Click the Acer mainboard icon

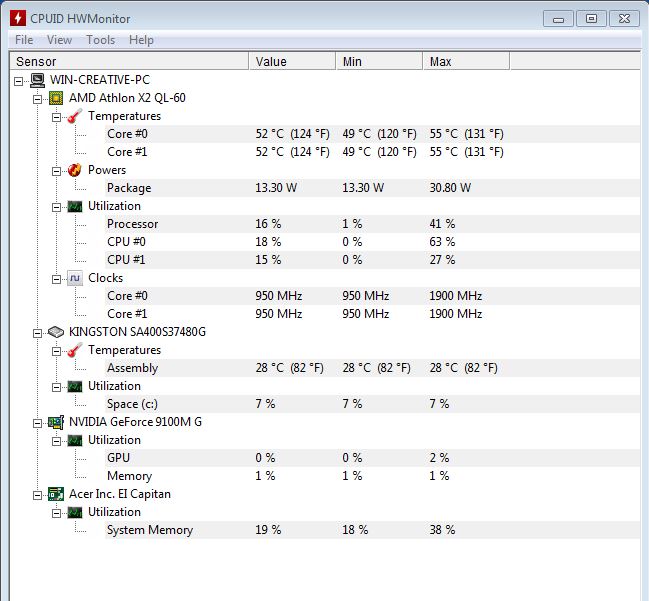(x=56, y=494)
